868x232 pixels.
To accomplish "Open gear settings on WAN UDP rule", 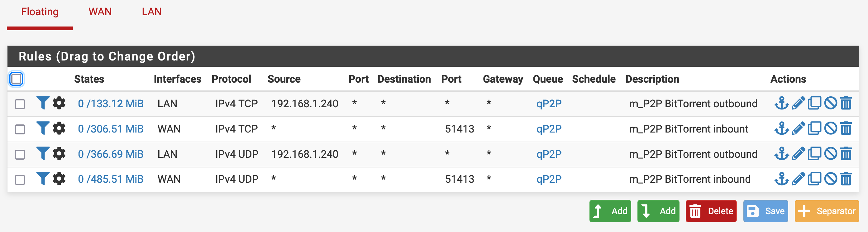I will [59, 179].
